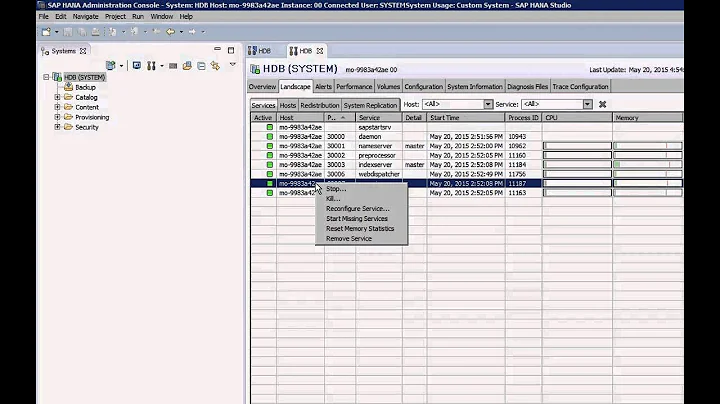The image size is (720, 404).
Task: Open the Systems view menu triangle
Action: click(x=233, y=65)
